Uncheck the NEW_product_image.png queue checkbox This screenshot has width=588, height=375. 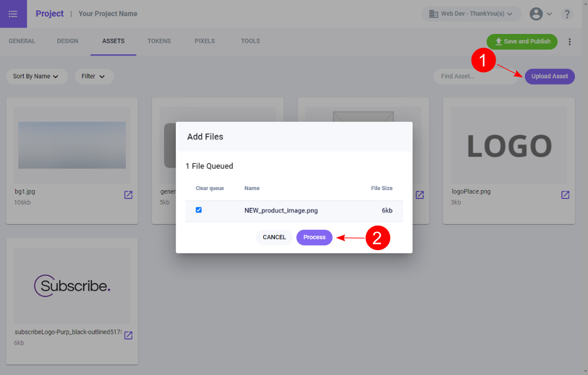pyautogui.click(x=198, y=210)
